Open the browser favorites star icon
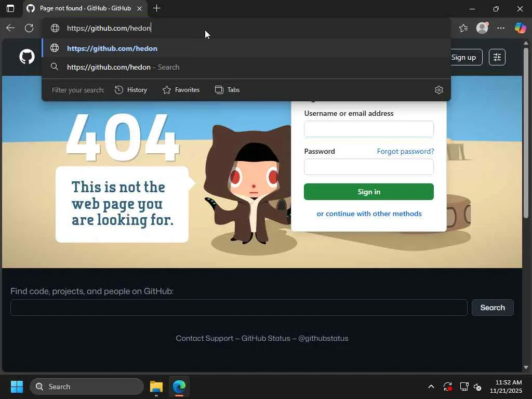Viewport: 532px width, 399px height. (x=463, y=28)
